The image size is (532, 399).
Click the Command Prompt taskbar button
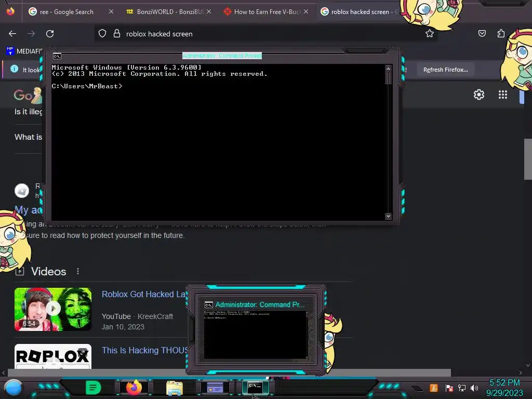(x=255, y=387)
